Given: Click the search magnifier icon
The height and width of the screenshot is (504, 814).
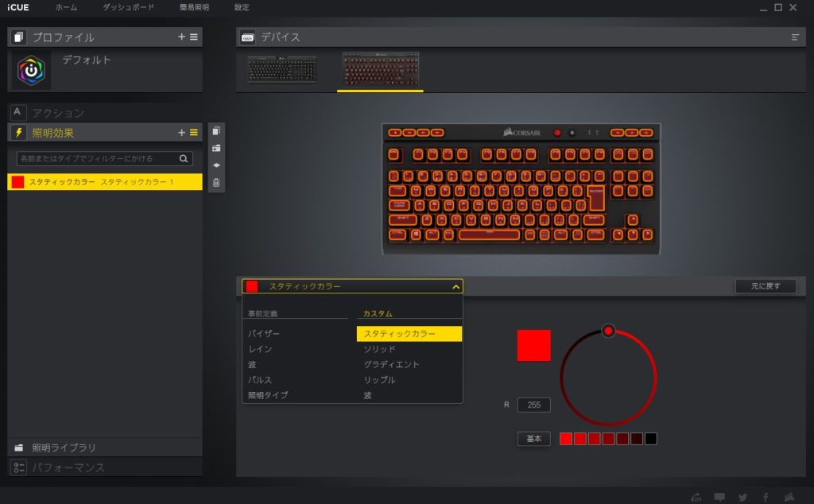Looking at the screenshot, I should coord(184,158).
